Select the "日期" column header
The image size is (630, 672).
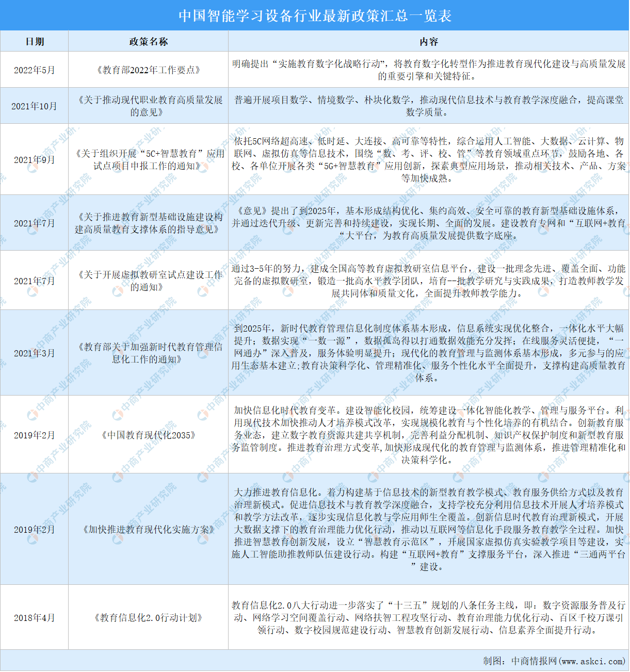coord(35,42)
